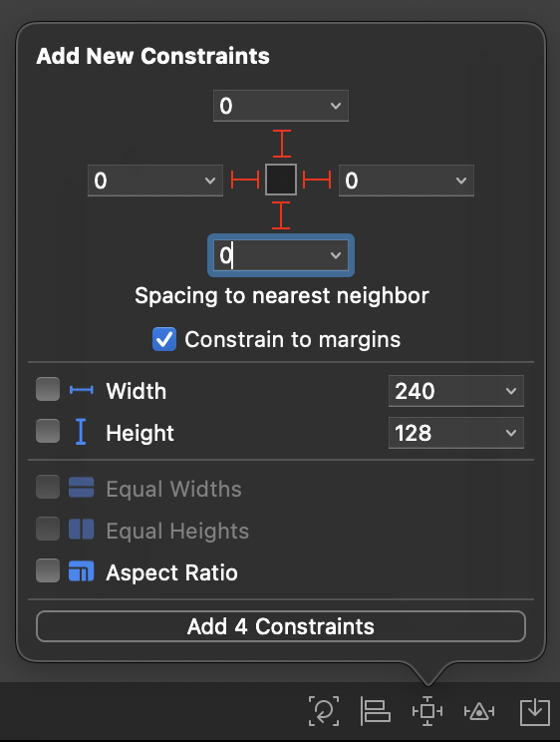This screenshot has height=742, width=560.
Task: Click the Add New Constraints pin icon
Action: point(427,711)
